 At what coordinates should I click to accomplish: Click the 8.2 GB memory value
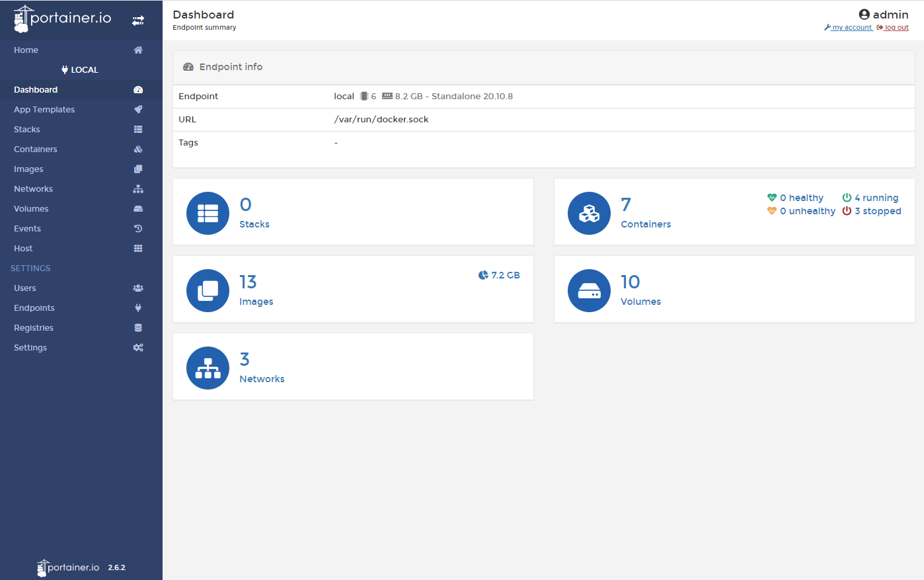point(408,97)
